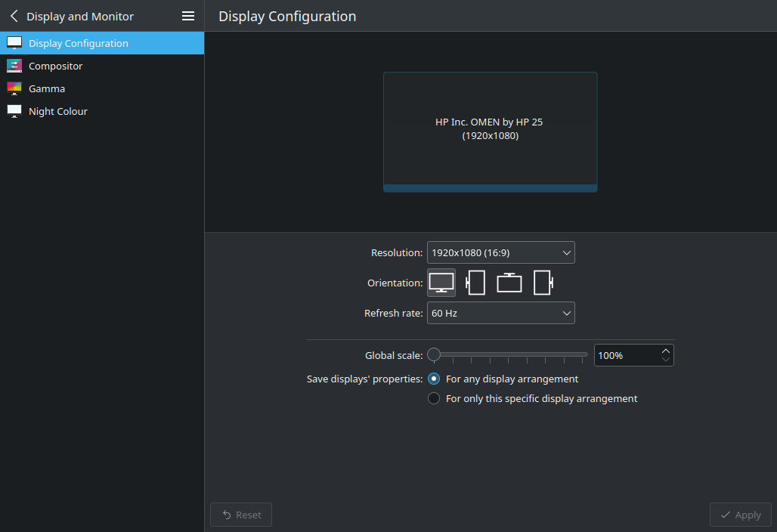Screen dimensions: 777x532
Task: Increase global scale with the up arrow
Action: 665,351
